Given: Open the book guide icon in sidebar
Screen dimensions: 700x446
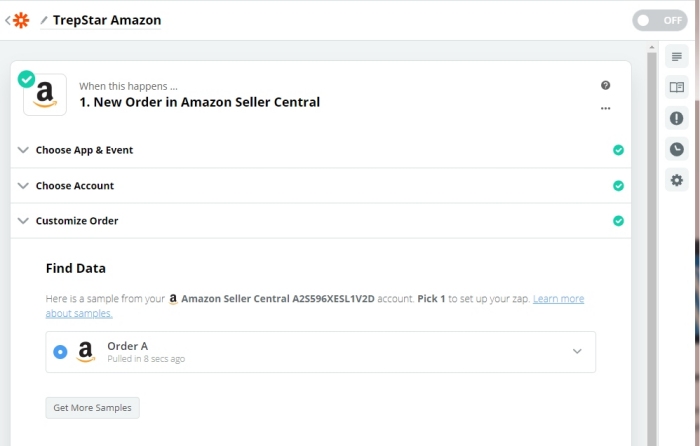Looking at the screenshot, I should (x=676, y=87).
